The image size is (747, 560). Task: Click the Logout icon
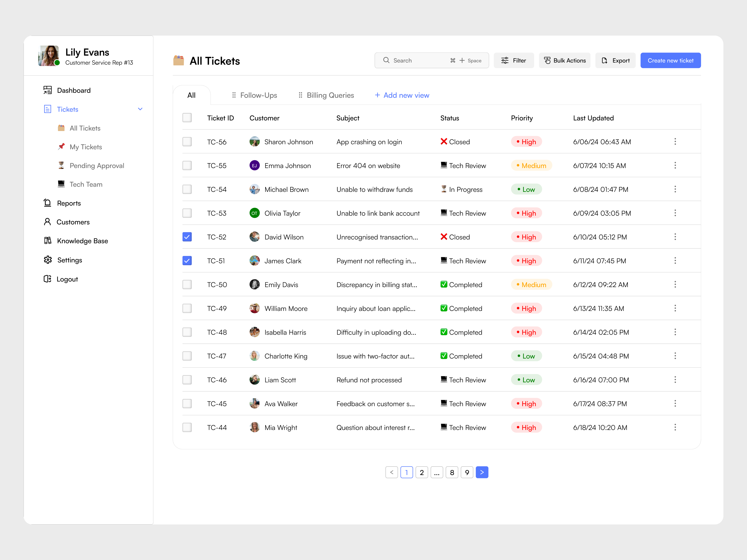point(47,279)
